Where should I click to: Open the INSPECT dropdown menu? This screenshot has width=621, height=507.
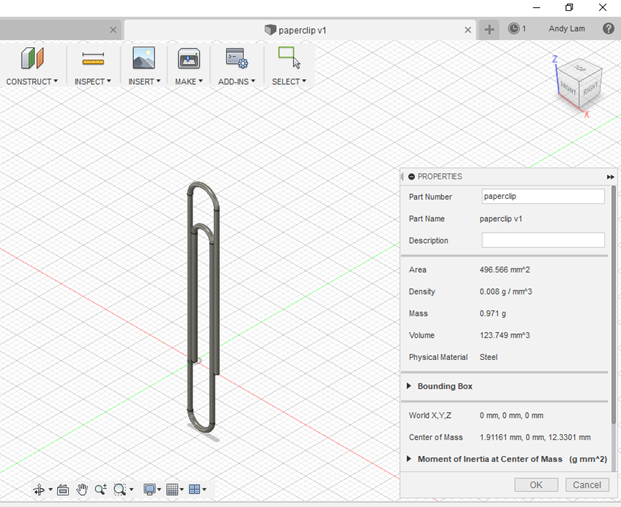93,81
